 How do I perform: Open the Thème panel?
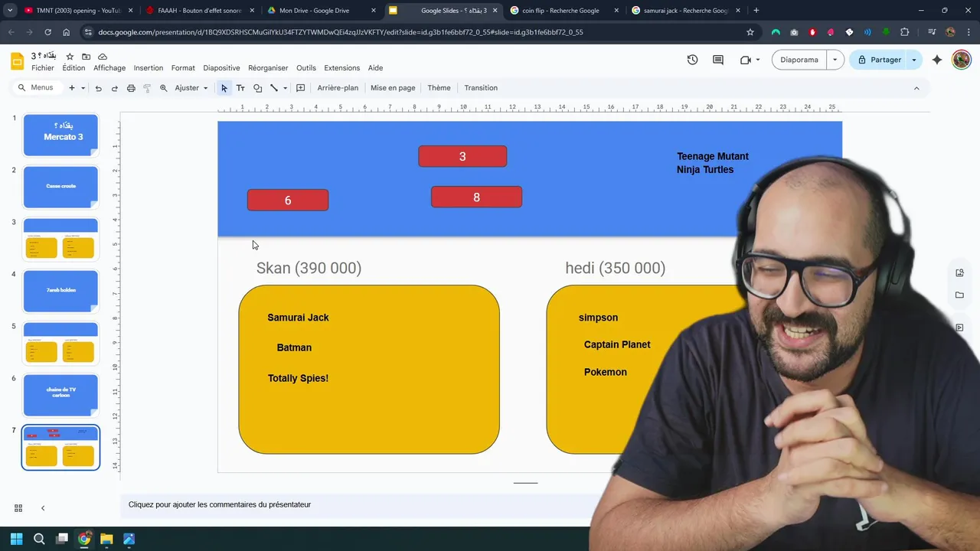tap(439, 88)
